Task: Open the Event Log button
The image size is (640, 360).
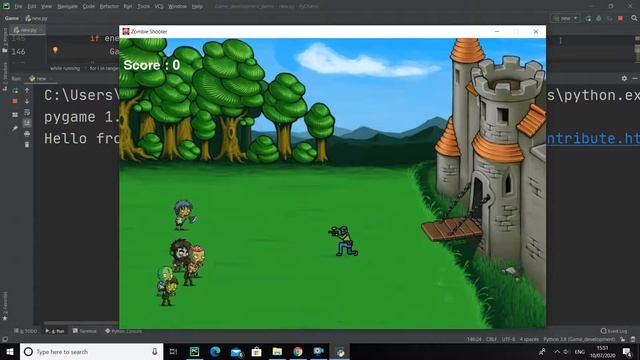Action: point(614,331)
